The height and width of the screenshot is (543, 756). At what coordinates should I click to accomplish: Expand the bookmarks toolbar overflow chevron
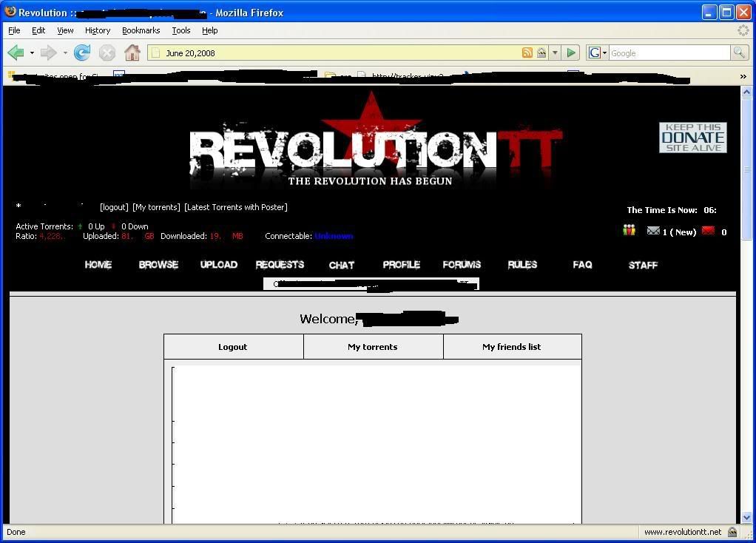(x=743, y=76)
